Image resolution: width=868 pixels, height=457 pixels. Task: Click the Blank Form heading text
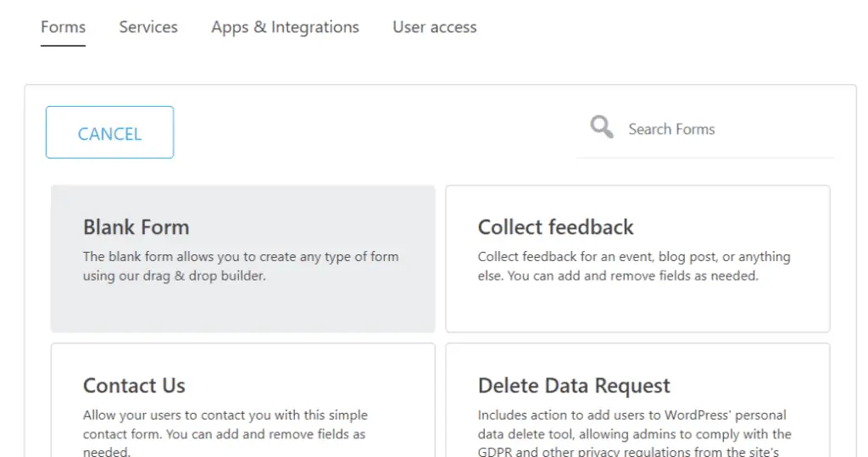[x=136, y=227]
